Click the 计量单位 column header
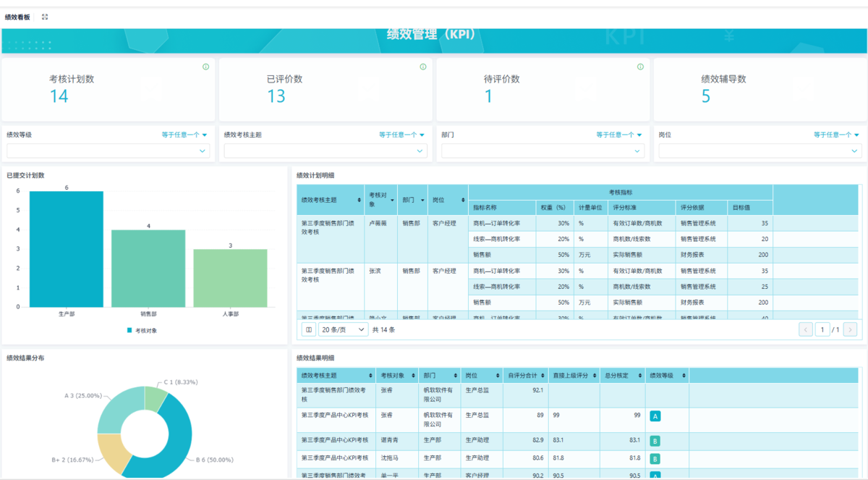This screenshot has height=480, width=868. pos(590,208)
